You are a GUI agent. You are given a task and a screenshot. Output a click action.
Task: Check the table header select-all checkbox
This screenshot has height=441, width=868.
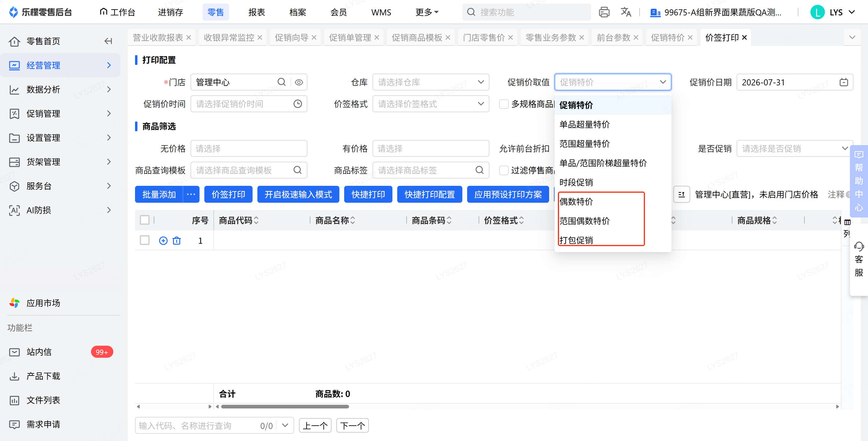click(x=145, y=220)
